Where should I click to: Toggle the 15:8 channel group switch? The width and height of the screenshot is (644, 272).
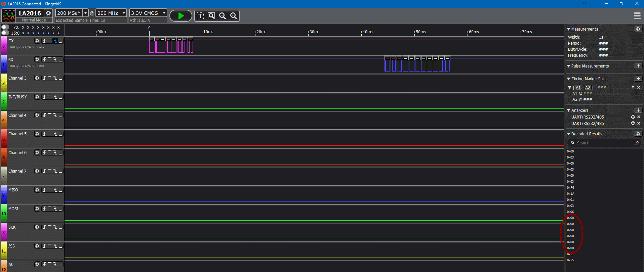pos(5,33)
